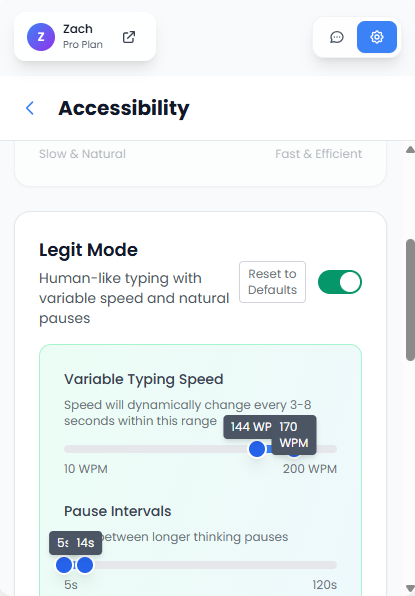The width and height of the screenshot is (415, 596).
Task: Select the 144 WPM minimum speed handle
Action: 257,449
